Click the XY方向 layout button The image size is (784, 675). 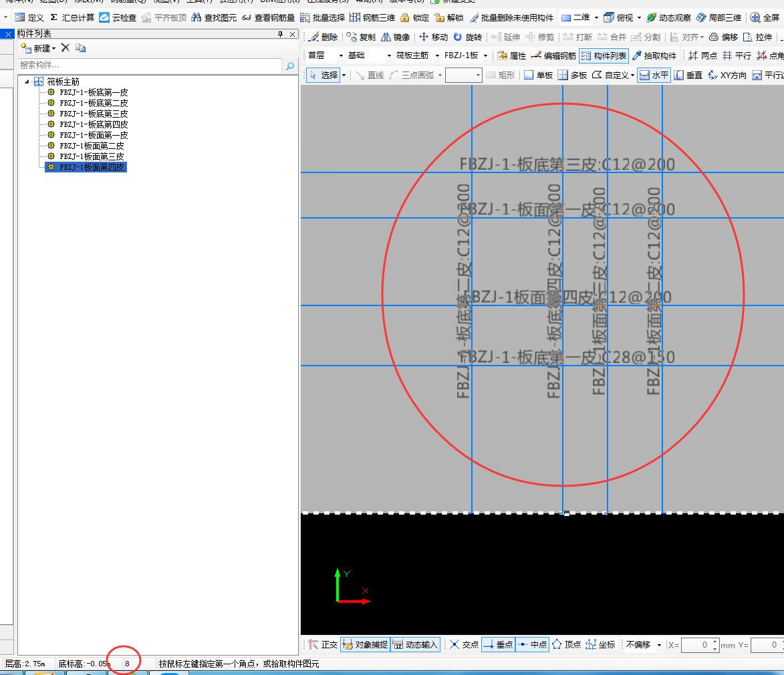(727, 75)
